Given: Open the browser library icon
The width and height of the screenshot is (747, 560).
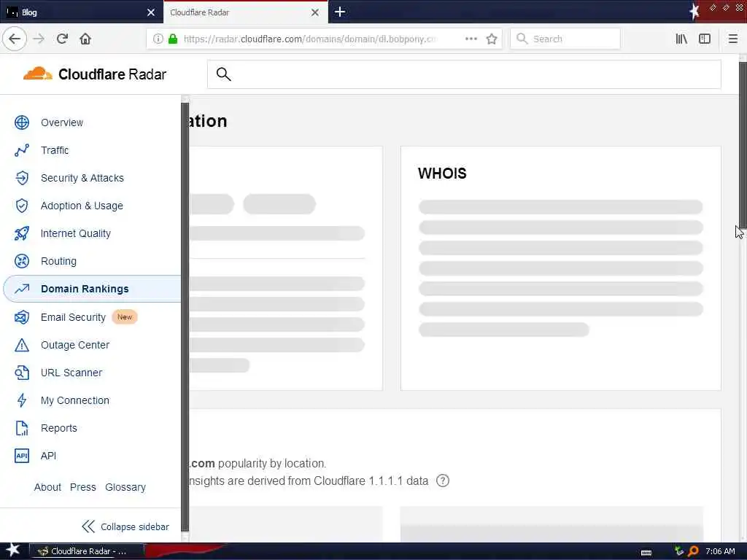Looking at the screenshot, I should tap(681, 39).
